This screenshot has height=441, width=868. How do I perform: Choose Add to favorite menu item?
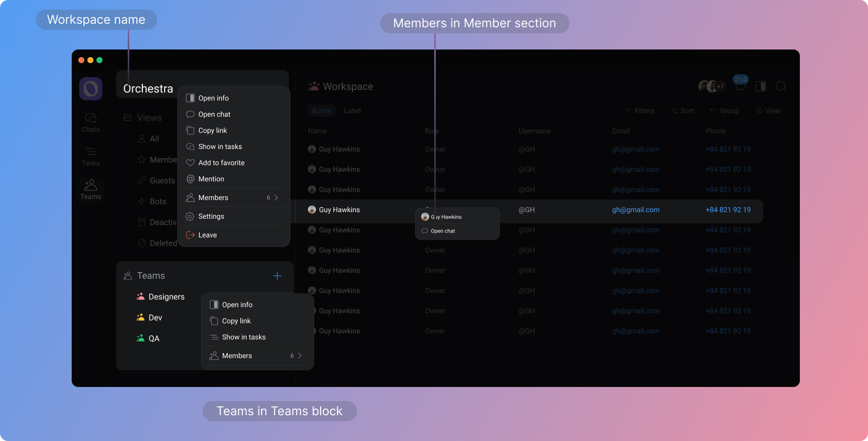tap(221, 163)
